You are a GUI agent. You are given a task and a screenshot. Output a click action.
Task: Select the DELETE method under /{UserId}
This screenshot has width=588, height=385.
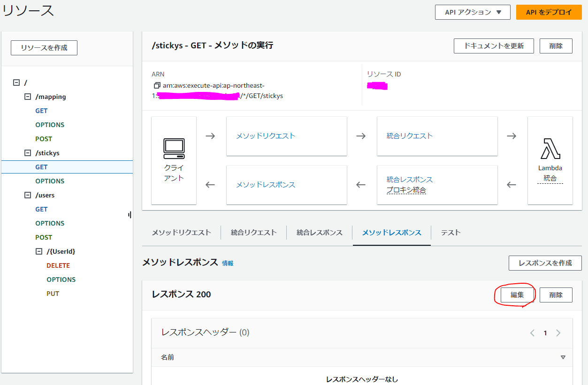[x=58, y=265]
